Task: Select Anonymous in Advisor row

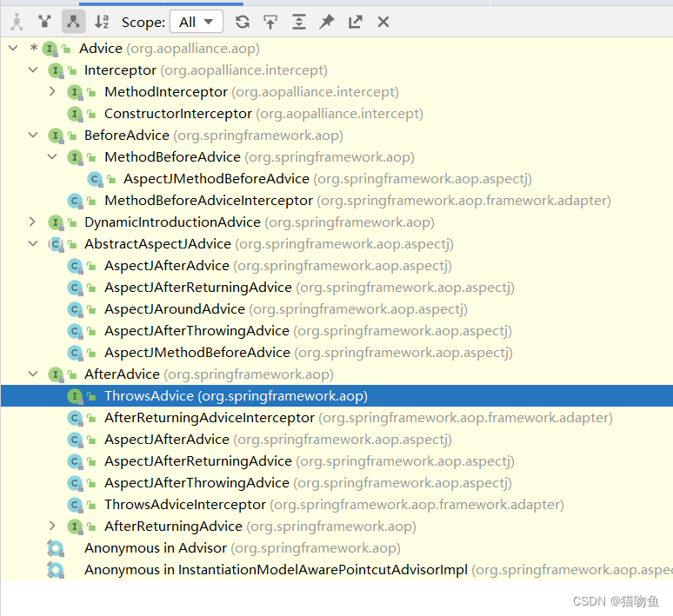Action: click(336, 548)
